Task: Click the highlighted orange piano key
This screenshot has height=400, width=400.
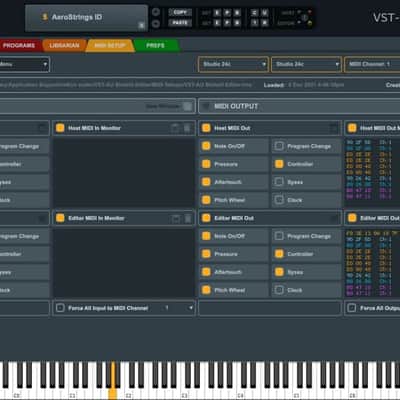Action: point(113,380)
